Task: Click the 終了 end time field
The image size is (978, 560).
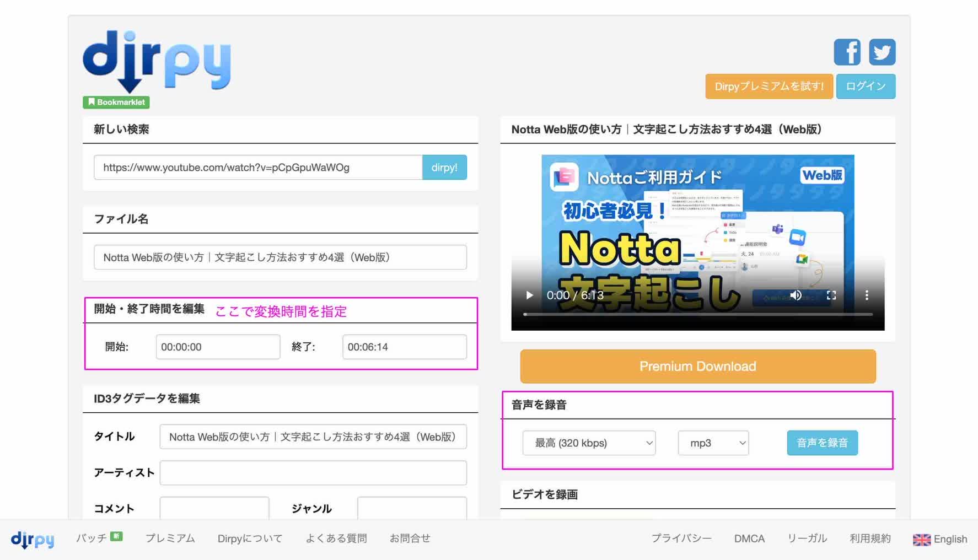Action: (x=404, y=347)
